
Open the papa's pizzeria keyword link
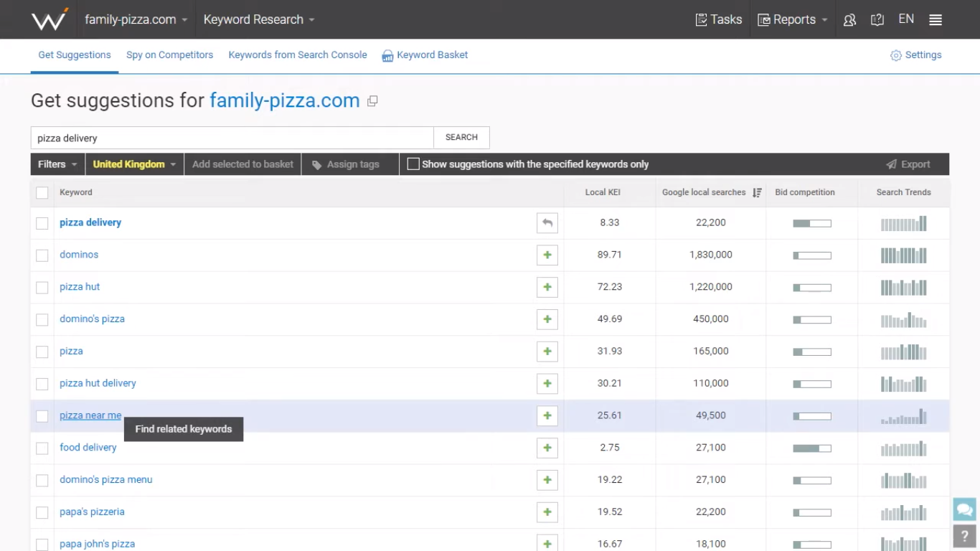point(92,512)
